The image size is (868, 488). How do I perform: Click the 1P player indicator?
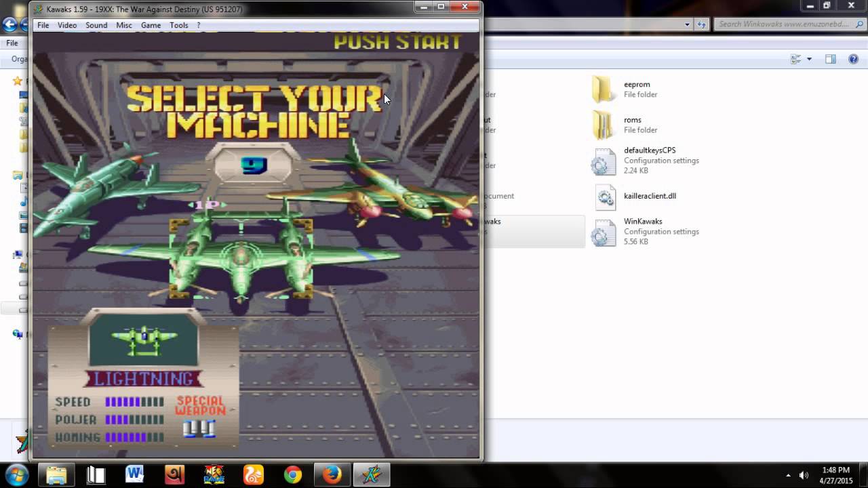click(x=208, y=204)
